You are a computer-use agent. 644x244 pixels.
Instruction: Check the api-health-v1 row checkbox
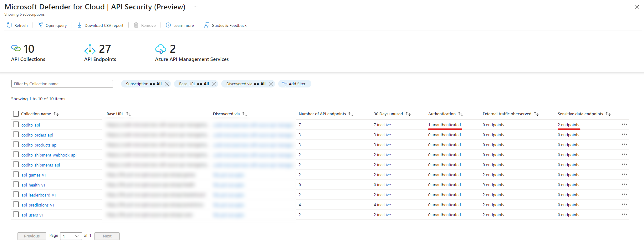coord(16,185)
